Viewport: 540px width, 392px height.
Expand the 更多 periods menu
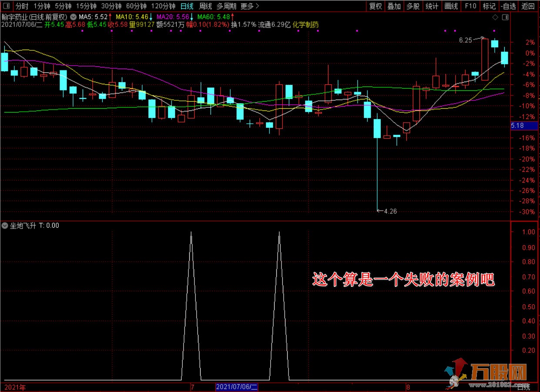point(250,6)
